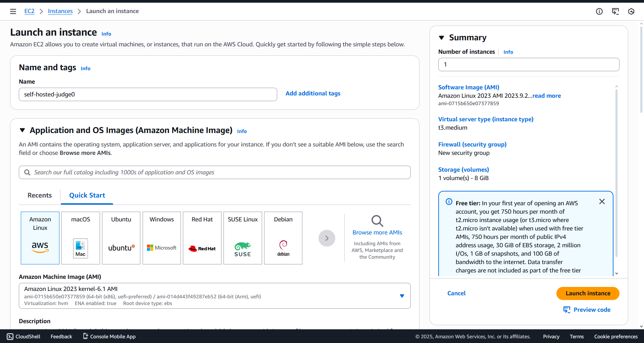Select the Debian AMI tile
This screenshot has width=644, height=343.
pyautogui.click(x=283, y=238)
